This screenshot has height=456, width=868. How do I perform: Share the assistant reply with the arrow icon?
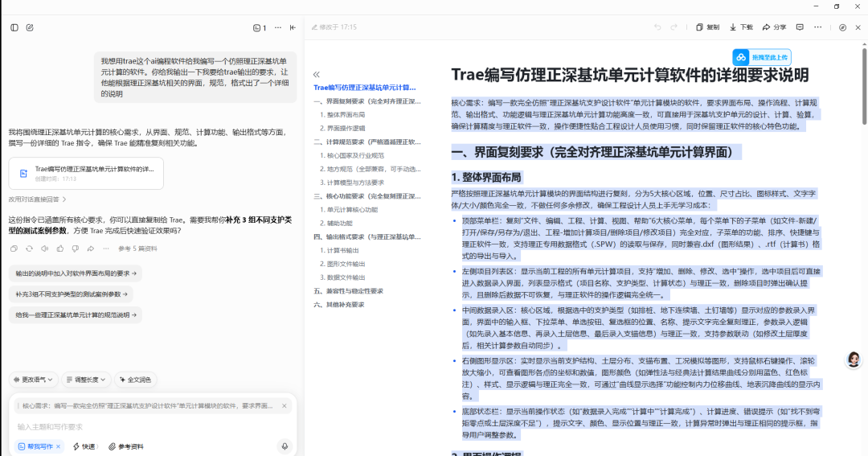pos(91,249)
